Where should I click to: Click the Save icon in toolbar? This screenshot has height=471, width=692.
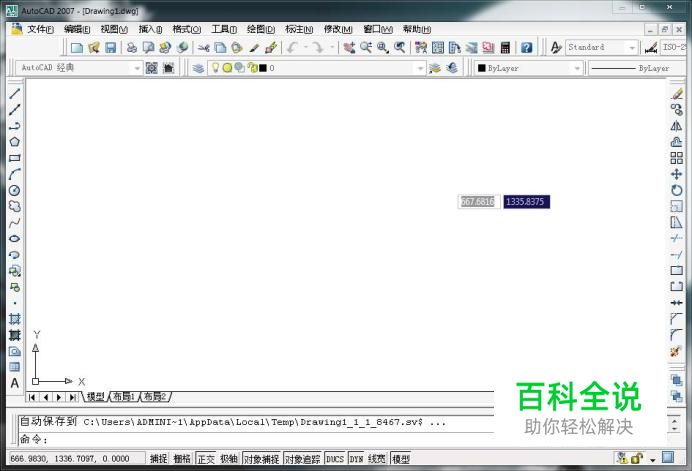pyautogui.click(x=110, y=48)
